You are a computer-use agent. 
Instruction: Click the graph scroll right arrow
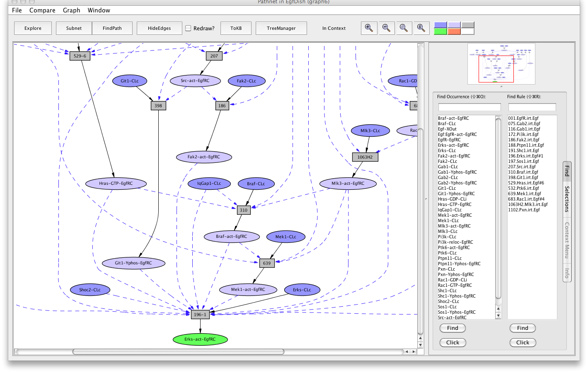(414, 351)
